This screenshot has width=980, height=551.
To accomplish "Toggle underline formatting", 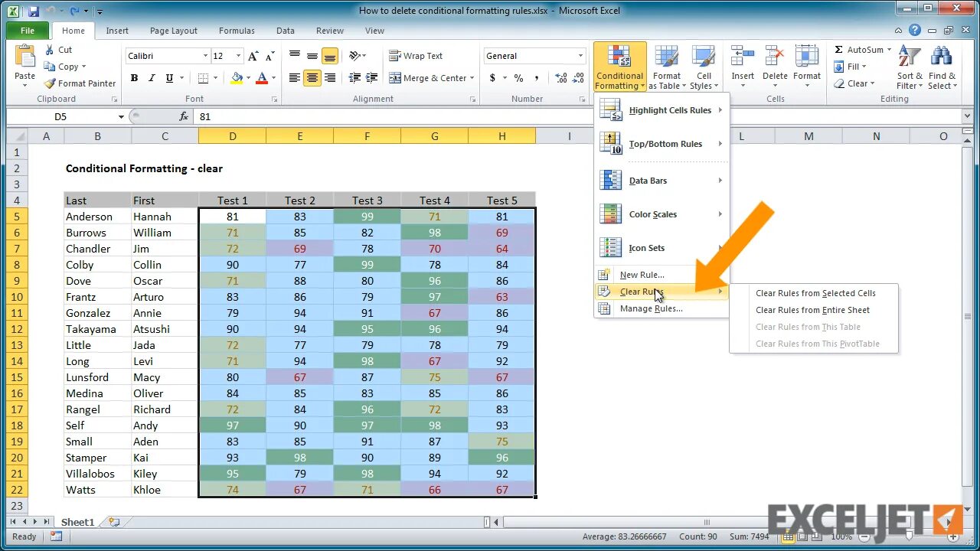I will tap(169, 78).
